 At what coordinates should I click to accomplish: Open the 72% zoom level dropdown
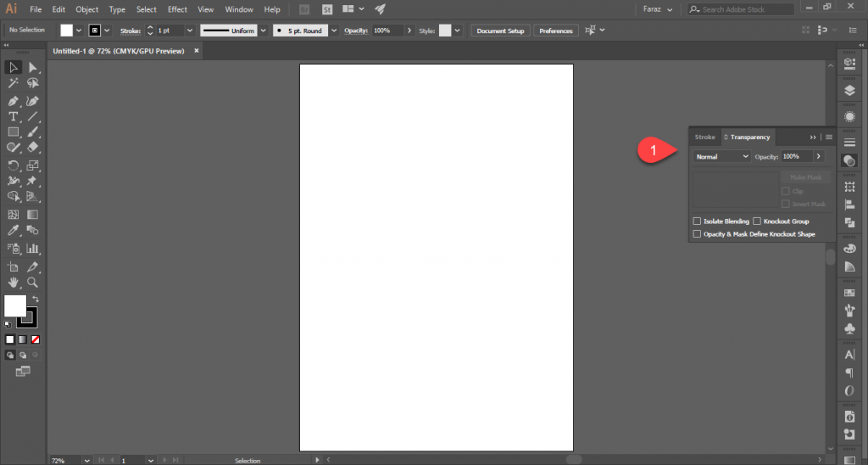[87, 461]
